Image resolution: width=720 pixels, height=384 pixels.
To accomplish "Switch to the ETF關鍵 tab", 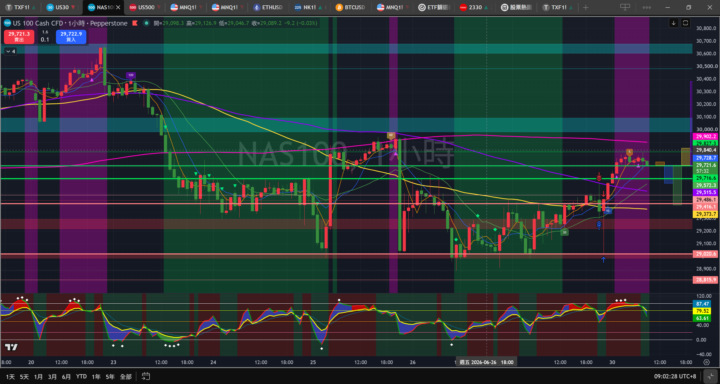I will coord(434,7).
